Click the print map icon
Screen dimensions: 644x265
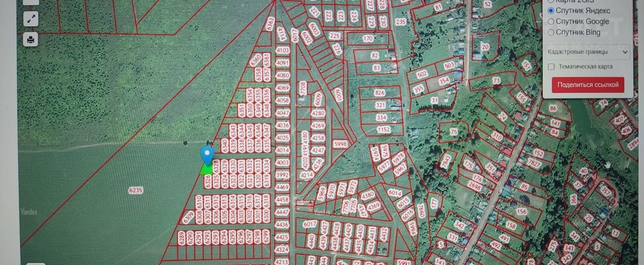click(x=31, y=39)
